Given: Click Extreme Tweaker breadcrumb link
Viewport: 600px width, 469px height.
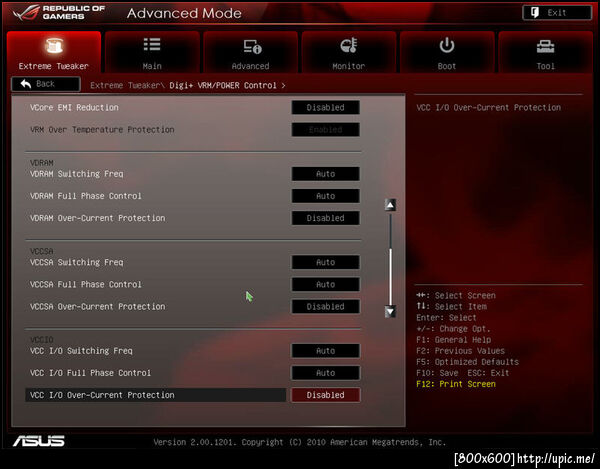Looking at the screenshot, I should click(x=126, y=85).
